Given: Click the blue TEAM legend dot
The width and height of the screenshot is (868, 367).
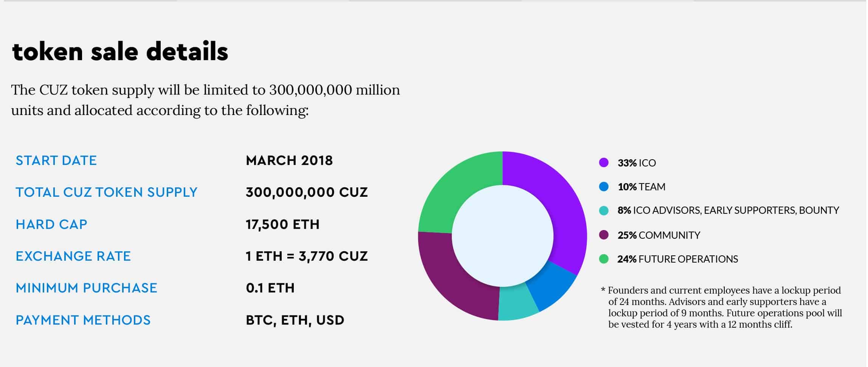Looking at the screenshot, I should tap(604, 187).
